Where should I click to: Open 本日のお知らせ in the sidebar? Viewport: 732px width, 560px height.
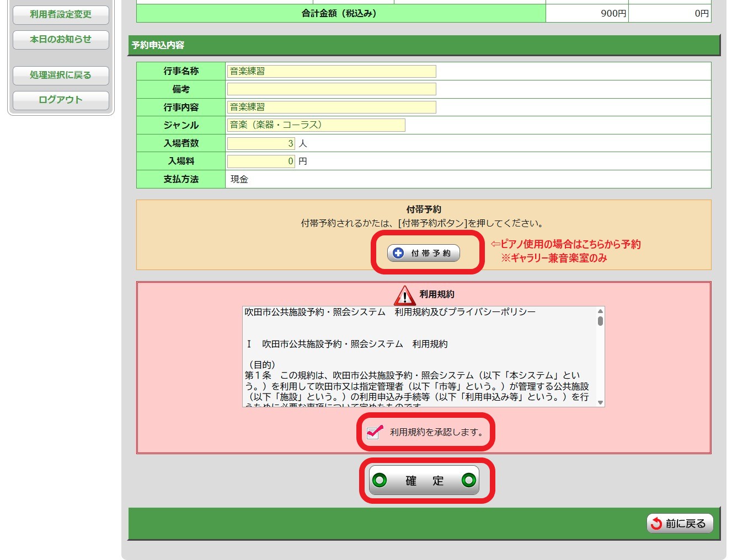click(x=61, y=40)
